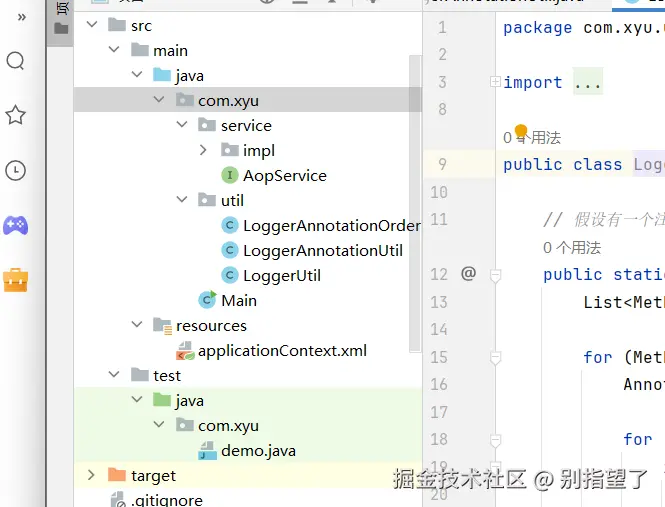This screenshot has height=507, width=665.
Task: Collapse the test java folder
Action: click(137, 400)
